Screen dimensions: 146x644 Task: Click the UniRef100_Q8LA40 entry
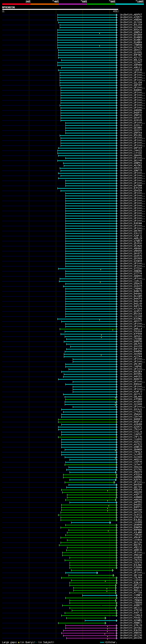tap(131, 397)
